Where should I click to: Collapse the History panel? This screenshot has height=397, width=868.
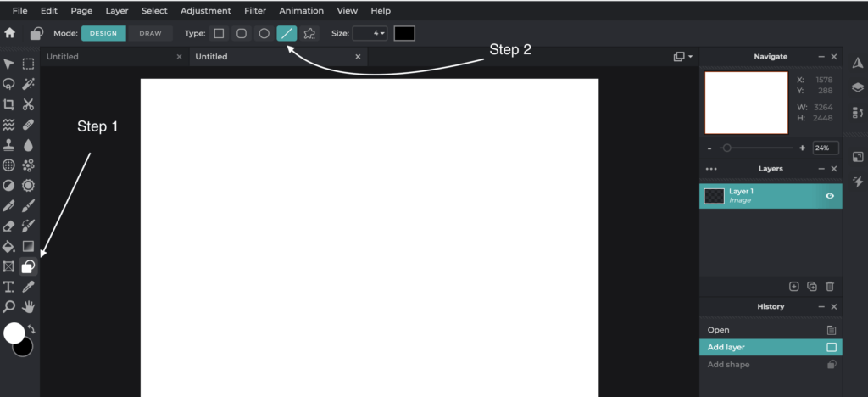point(821,307)
